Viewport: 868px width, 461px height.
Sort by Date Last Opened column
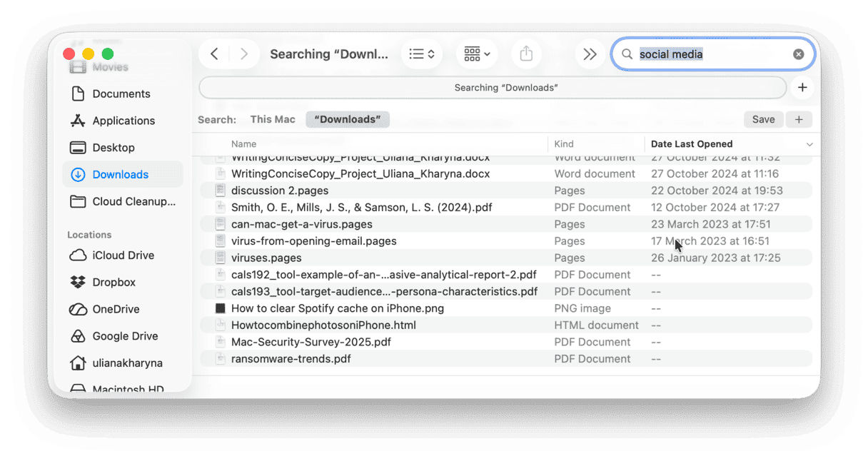tap(691, 144)
